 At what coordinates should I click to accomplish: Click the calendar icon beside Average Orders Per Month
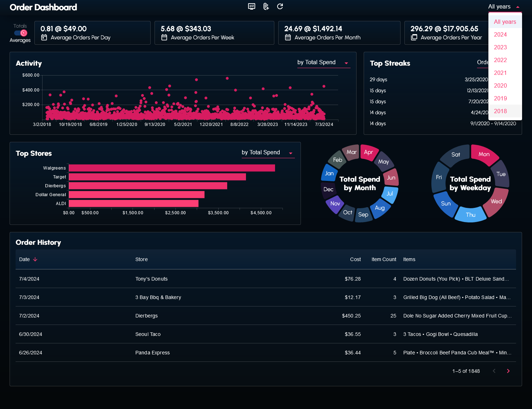(288, 38)
